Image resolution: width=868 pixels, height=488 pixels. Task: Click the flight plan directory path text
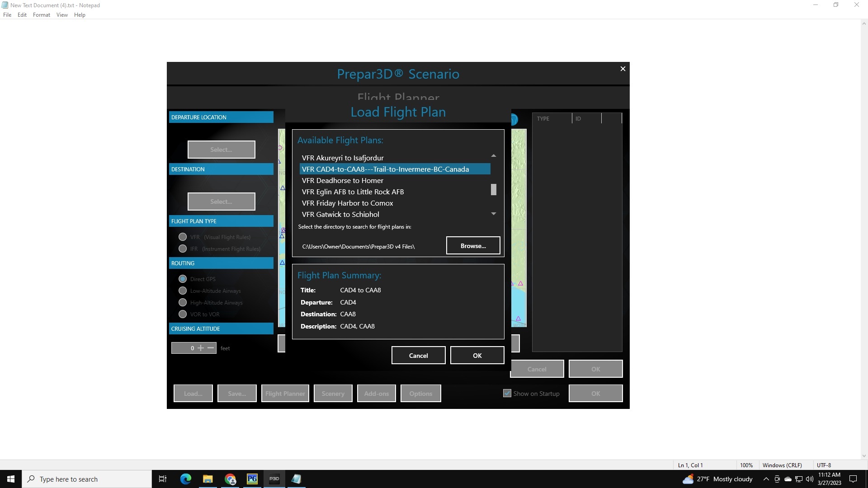coord(359,246)
